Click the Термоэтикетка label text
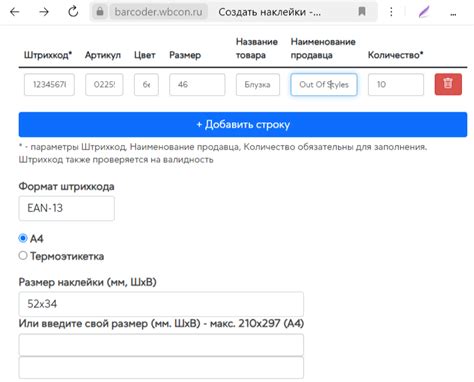Screen dimensions: 474x382 point(67,256)
